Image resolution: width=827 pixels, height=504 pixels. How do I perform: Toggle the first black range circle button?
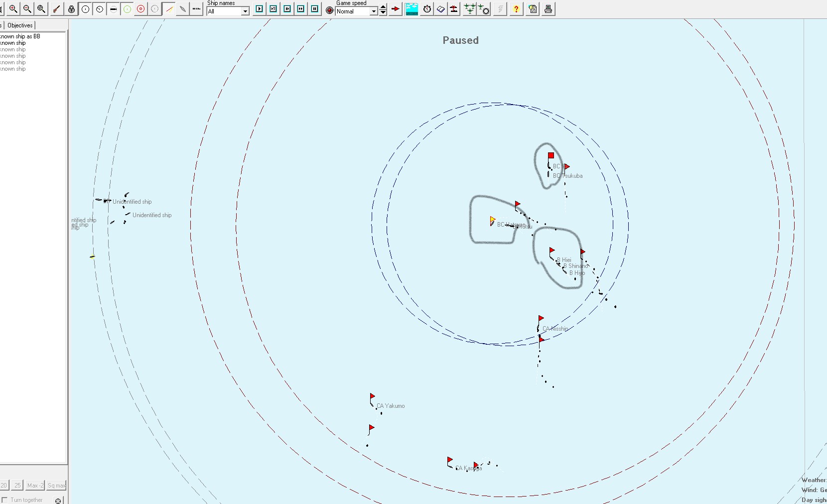point(86,9)
